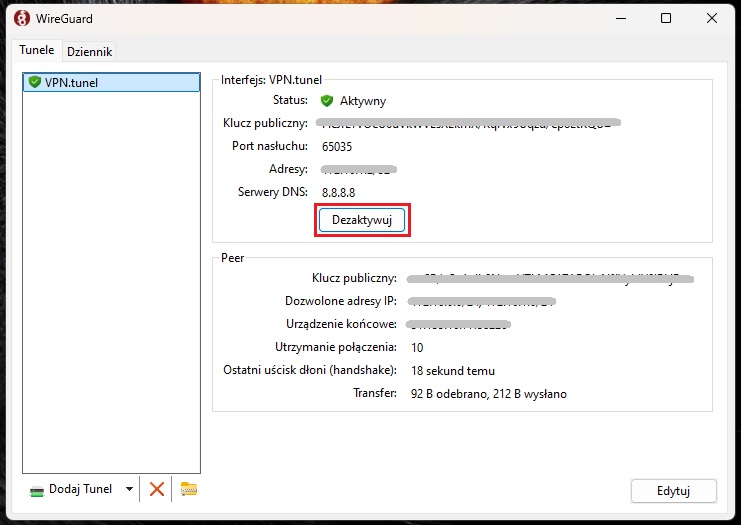Image resolution: width=741 pixels, height=525 pixels.
Task: Remove selected tunnel with red X icon
Action: tap(156, 489)
